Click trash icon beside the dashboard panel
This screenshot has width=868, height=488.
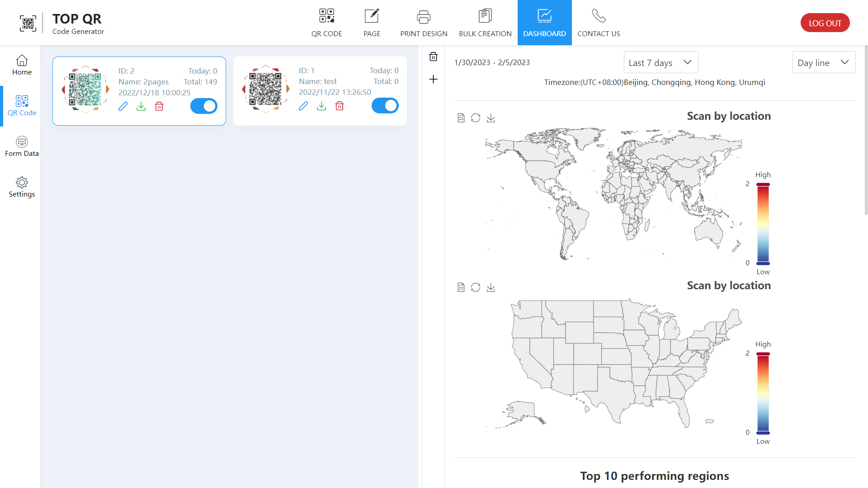433,56
